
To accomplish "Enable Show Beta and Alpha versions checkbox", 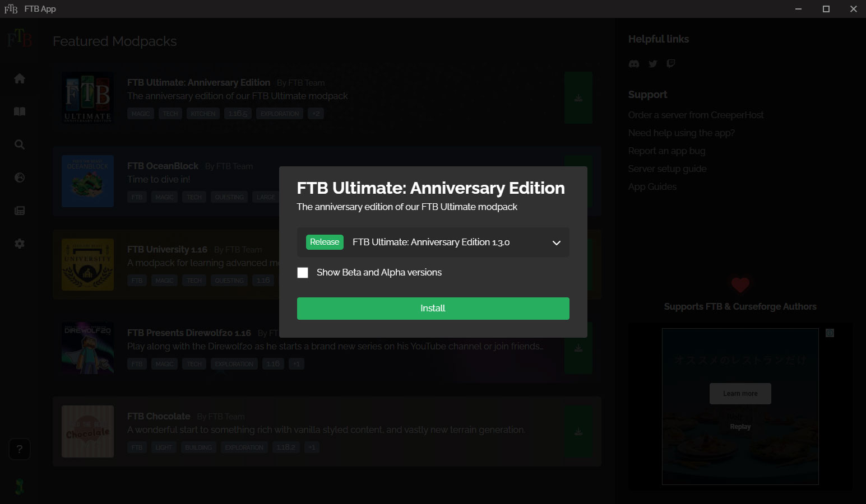I will [x=303, y=273].
